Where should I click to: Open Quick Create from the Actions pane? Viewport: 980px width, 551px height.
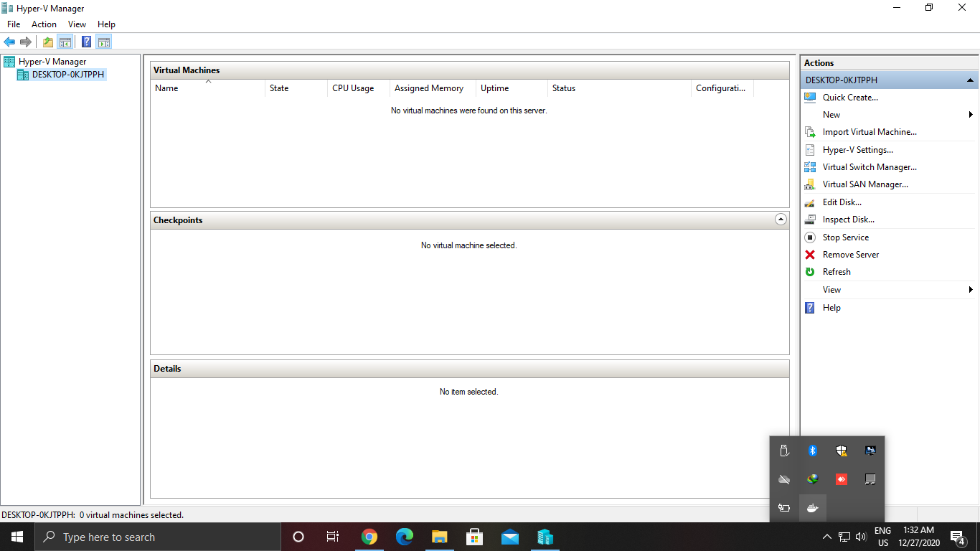[x=851, y=97]
